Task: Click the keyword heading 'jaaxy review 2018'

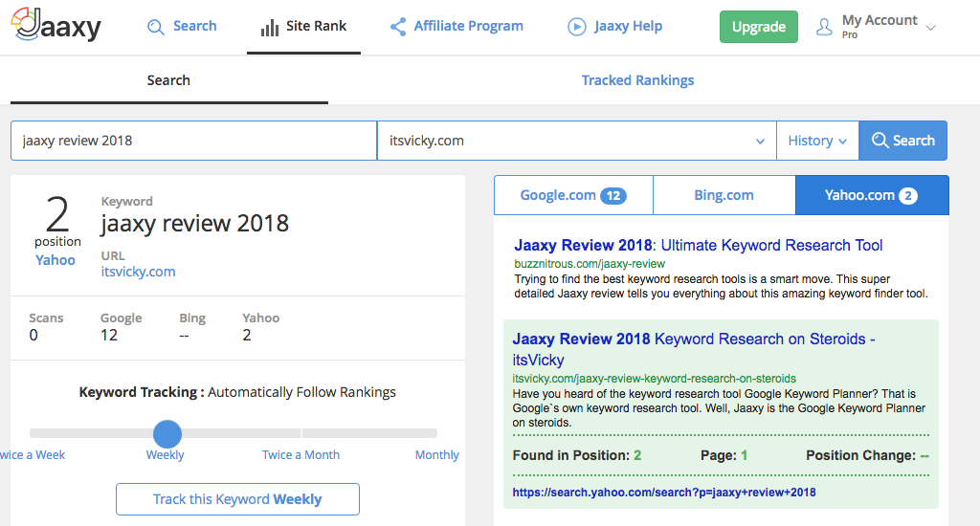Action: [194, 224]
